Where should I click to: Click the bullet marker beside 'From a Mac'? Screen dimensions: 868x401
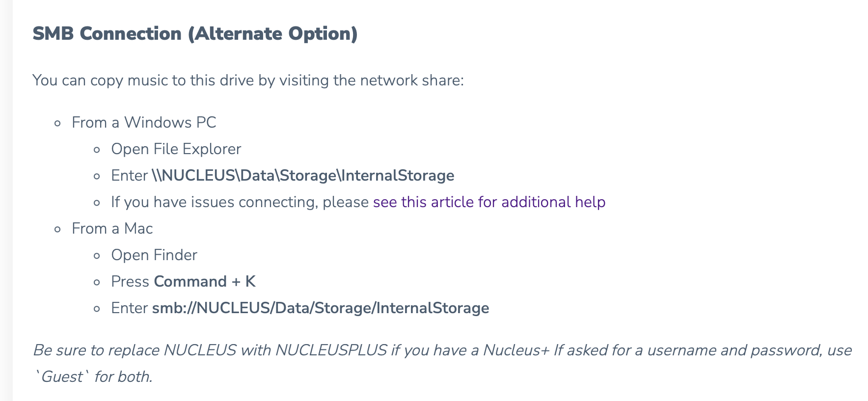[58, 229]
